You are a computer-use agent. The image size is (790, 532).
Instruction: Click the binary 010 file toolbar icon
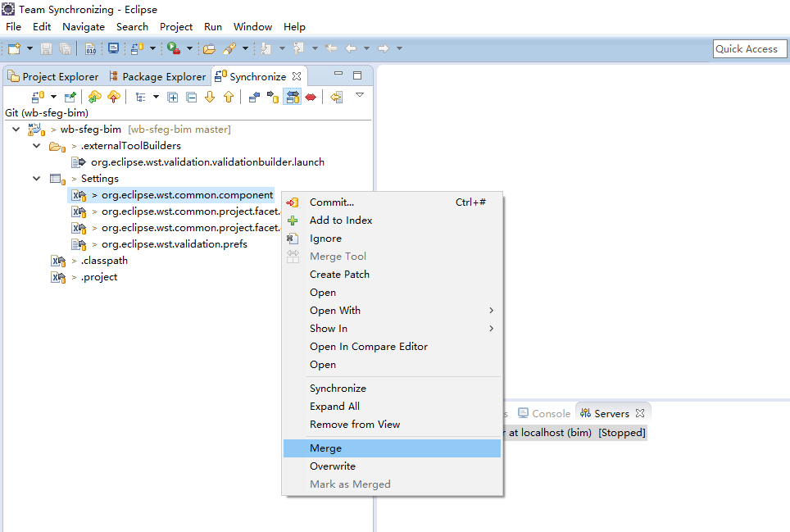[91, 48]
